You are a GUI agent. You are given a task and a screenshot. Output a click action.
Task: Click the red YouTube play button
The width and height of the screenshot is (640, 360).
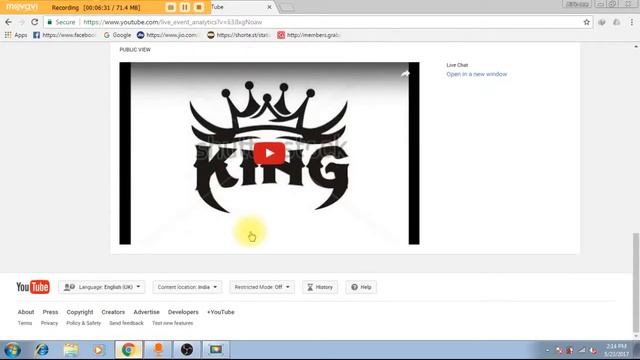[269, 153]
